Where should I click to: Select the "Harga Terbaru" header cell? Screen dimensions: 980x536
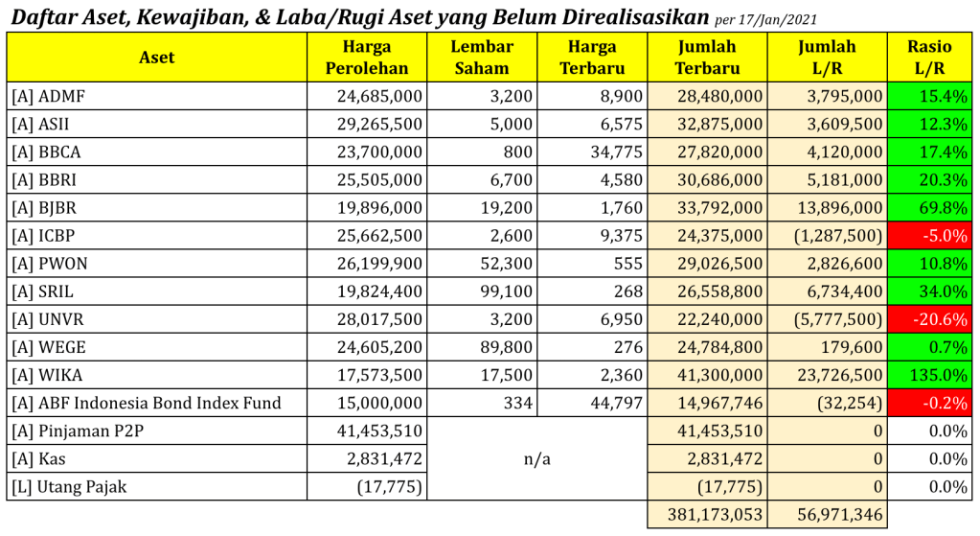coord(592,58)
